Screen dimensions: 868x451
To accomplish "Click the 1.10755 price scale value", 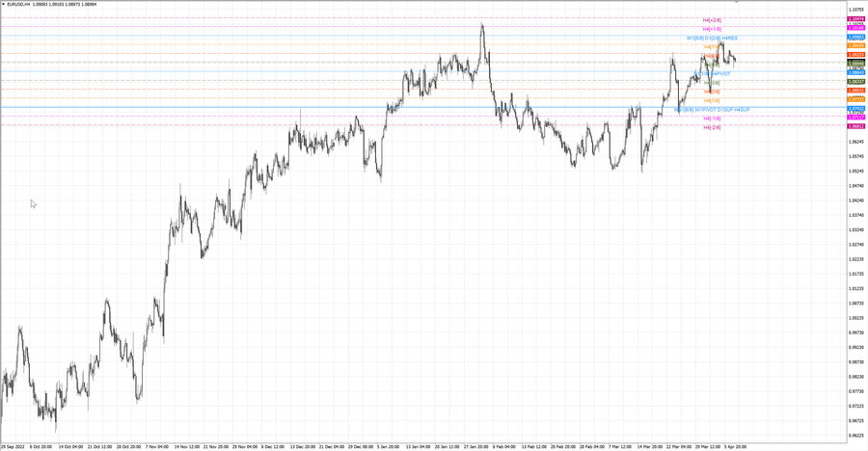I will (856, 10).
